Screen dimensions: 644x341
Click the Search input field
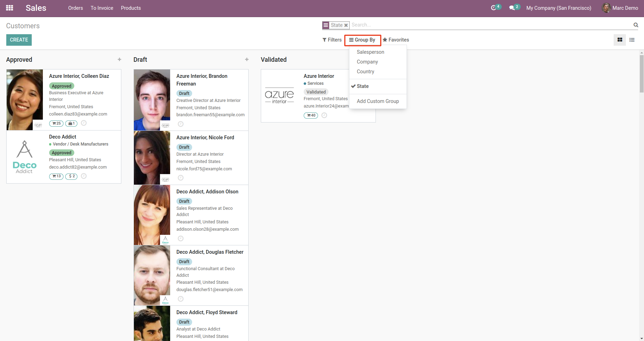(x=491, y=25)
